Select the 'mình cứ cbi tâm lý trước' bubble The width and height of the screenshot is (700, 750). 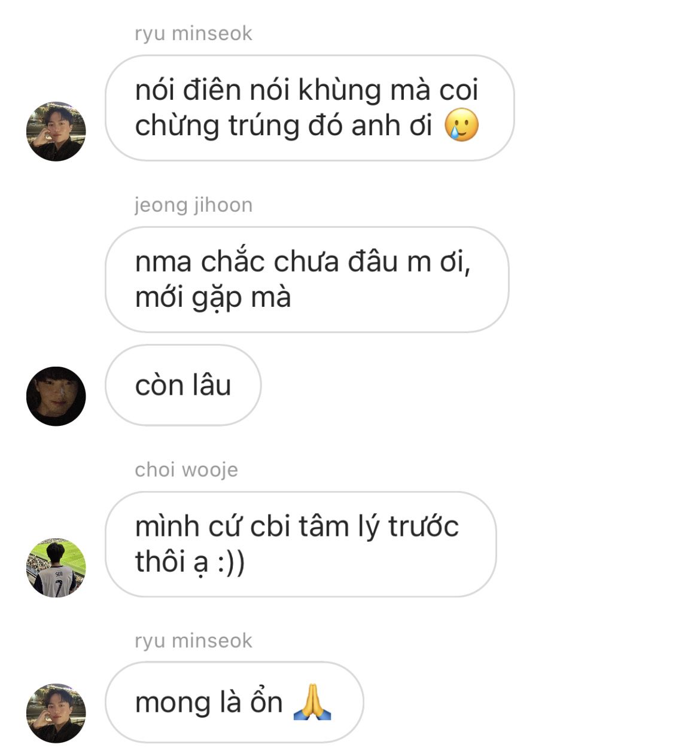click(301, 544)
